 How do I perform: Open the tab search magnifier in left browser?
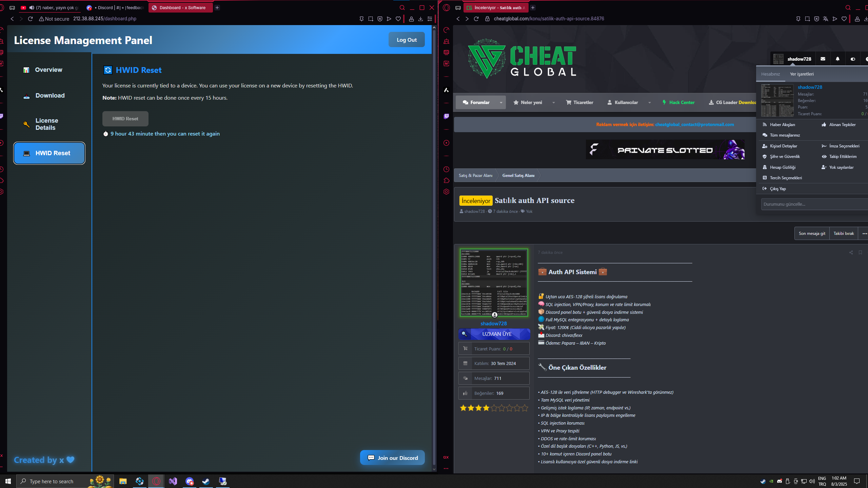[x=402, y=7]
